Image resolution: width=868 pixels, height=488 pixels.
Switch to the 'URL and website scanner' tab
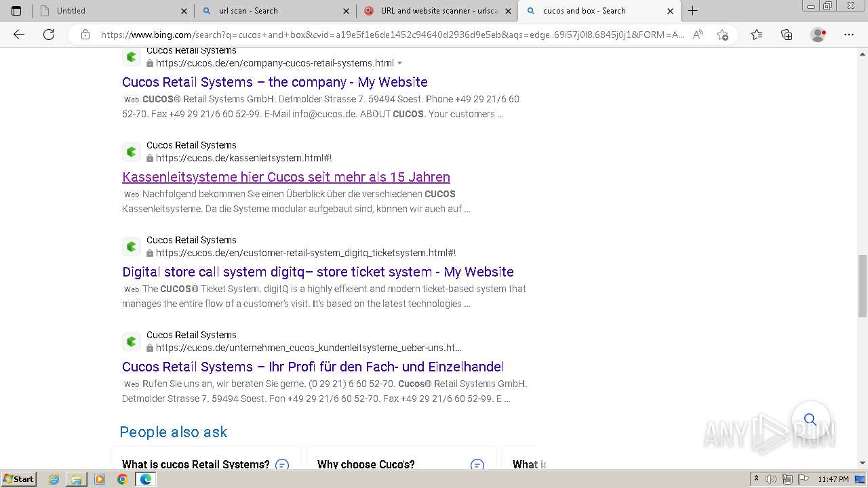[x=439, y=11]
